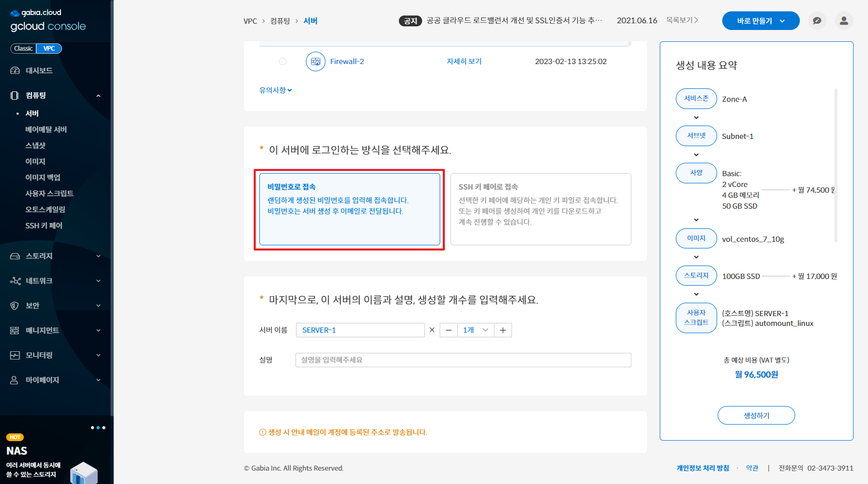Open 사용자 스크립트 menu item
The width and height of the screenshot is (868, 484).
[50, 193]
